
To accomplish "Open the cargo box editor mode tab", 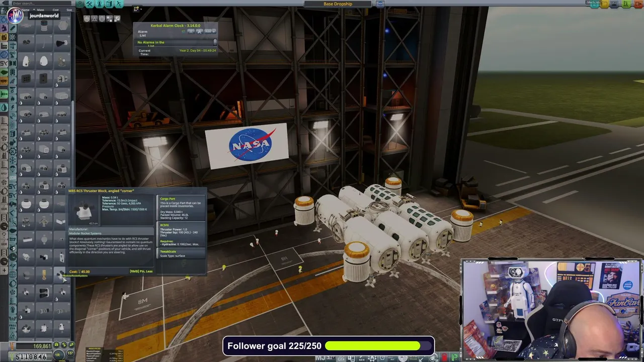I will coord(109,4).
